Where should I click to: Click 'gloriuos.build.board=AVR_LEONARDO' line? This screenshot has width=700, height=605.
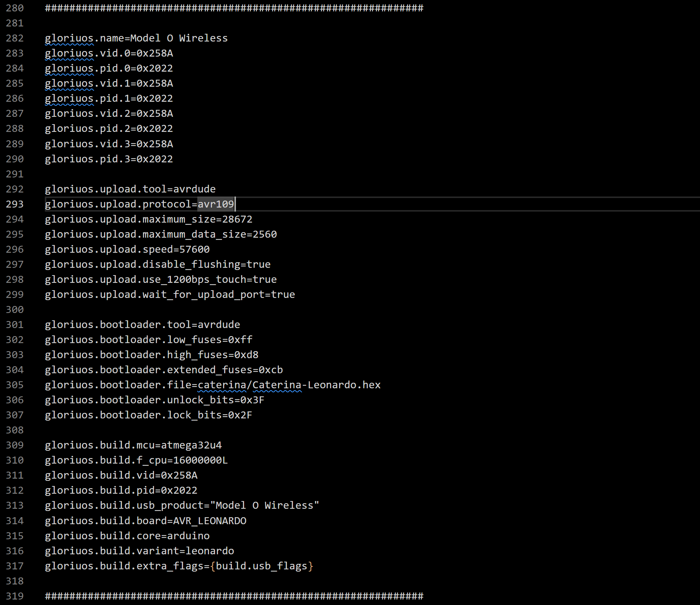(x=146, y=521)
